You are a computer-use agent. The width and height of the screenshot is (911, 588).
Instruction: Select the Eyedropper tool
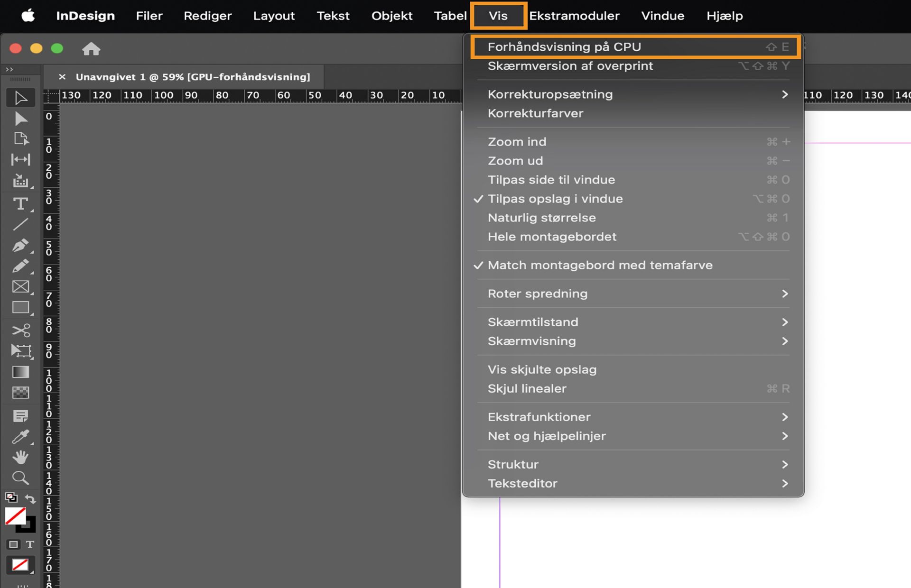(20, 436)
